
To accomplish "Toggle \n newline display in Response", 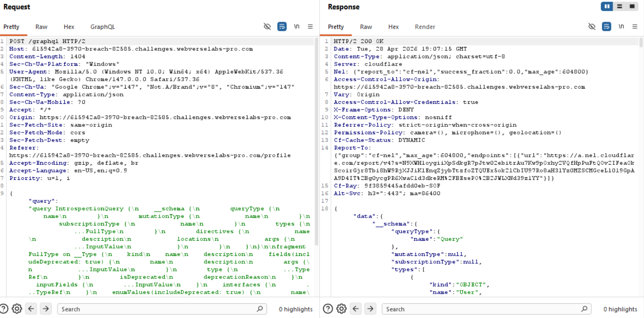I will tap(621, 26).
